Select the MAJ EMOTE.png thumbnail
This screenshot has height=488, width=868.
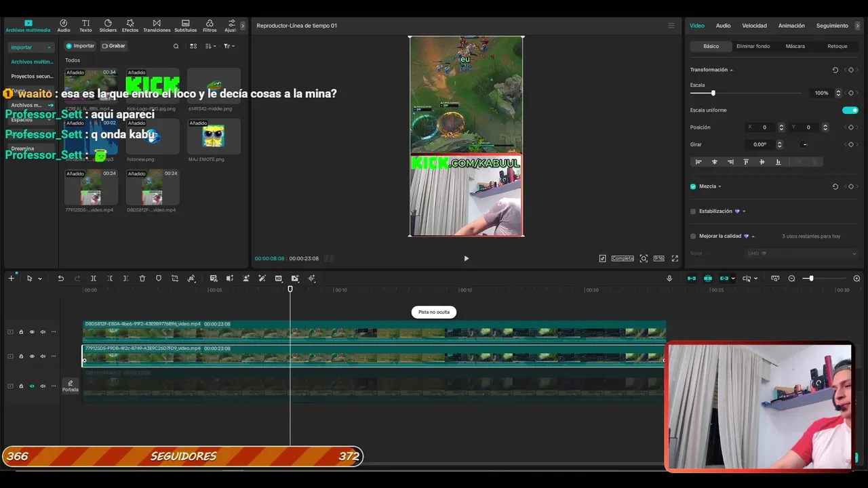click(x=214, y=136)
